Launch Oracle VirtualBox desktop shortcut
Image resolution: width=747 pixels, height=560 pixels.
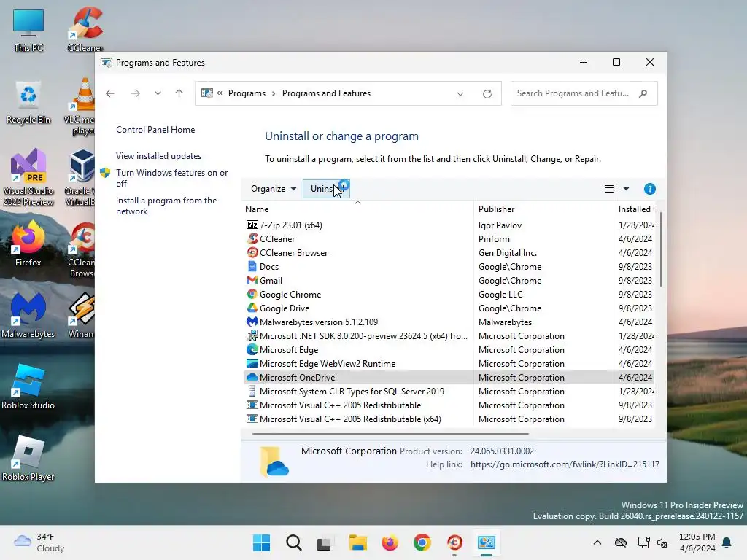tap(81, 178)
